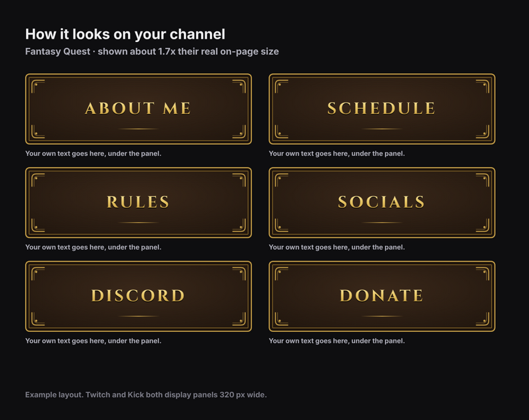529x420 pixels.
Task: Select the SCHEDULE panel banner
Action: click(382, 109)
